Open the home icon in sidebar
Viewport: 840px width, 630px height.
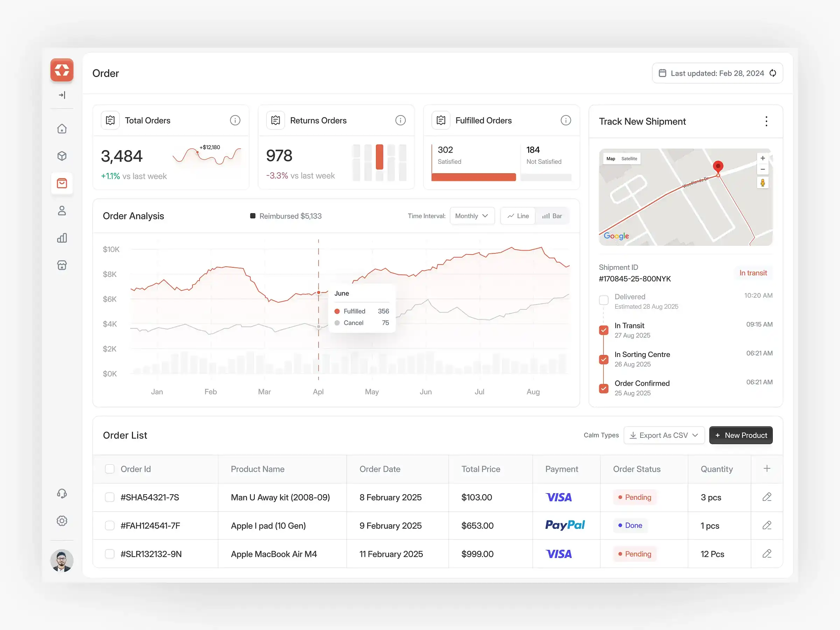point(62,129)
